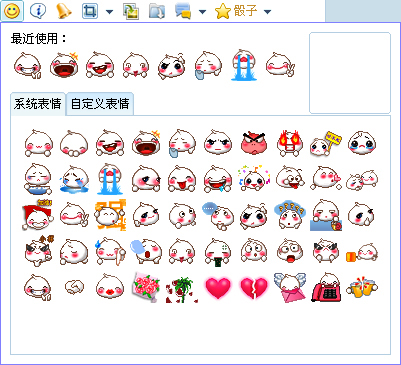
Task: Choose the pink flower bouquet emoticon
Action: [x=146, y=287]
